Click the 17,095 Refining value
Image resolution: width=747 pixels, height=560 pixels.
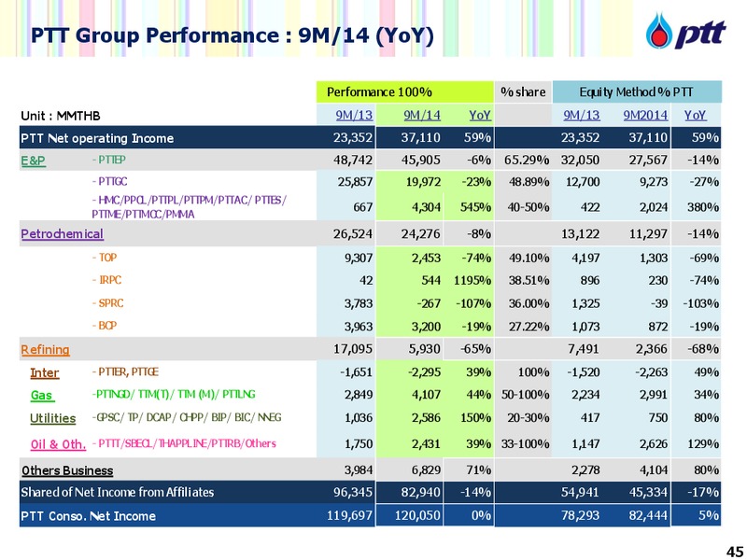point(353,349)
